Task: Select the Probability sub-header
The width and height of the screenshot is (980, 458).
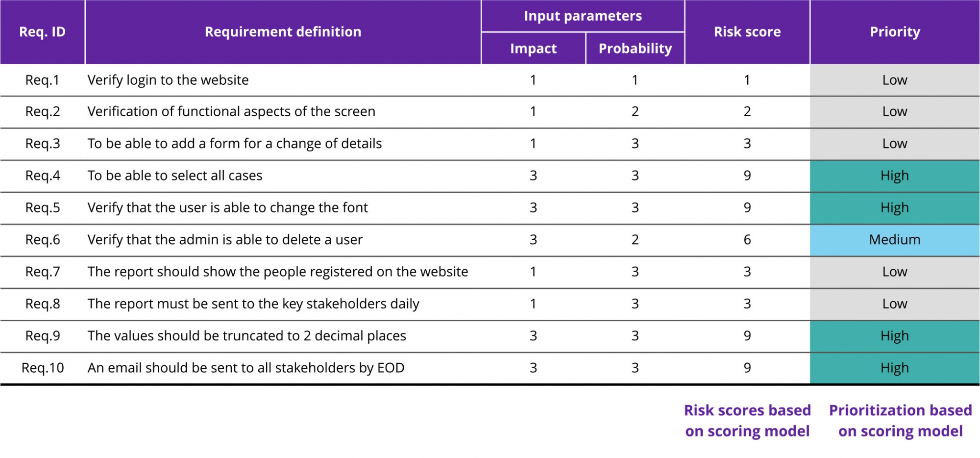Action: tap(635, 49)
